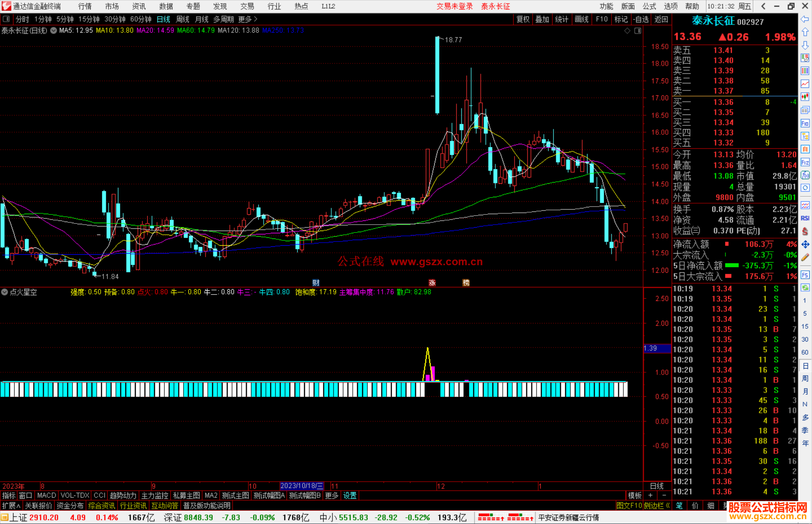This screenshot has height=524, width=812.
Task: Click the RSI indicator sidebar icon
Action: click(x=805, y=218)
